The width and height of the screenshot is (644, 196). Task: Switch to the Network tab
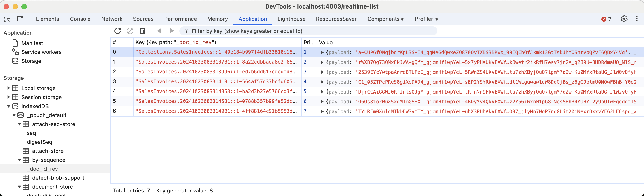coord(112,19)
